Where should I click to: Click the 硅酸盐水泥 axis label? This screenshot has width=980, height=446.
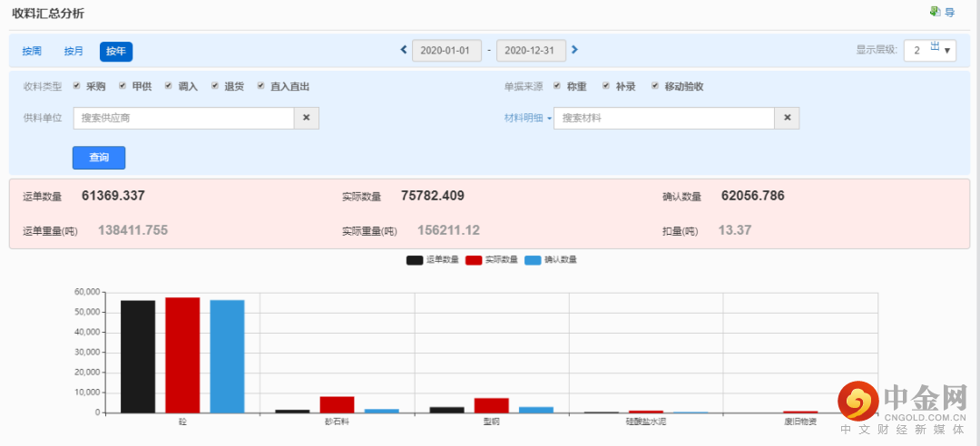tap(646, 422)
